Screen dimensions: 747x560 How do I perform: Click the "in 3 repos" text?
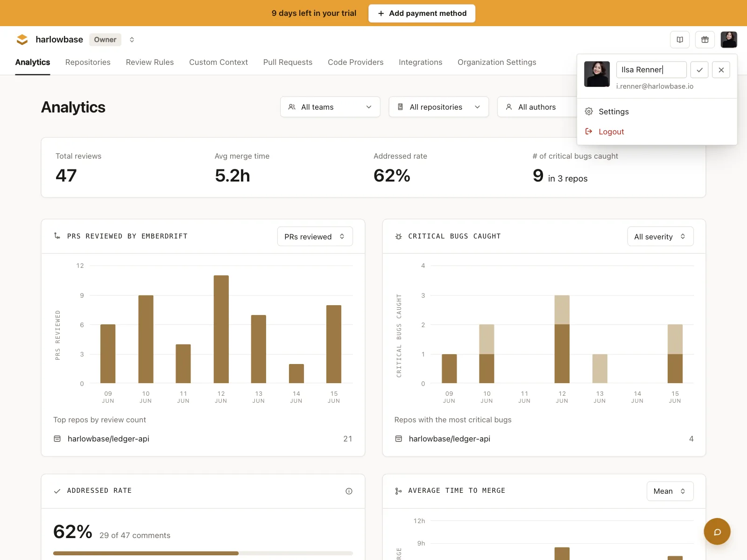point(568,179)
